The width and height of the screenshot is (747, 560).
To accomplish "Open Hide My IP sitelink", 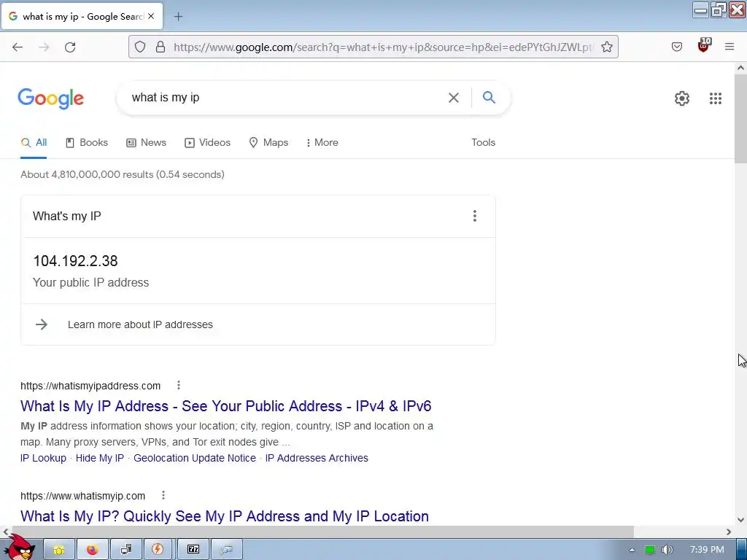I will (x=99, y=458).
